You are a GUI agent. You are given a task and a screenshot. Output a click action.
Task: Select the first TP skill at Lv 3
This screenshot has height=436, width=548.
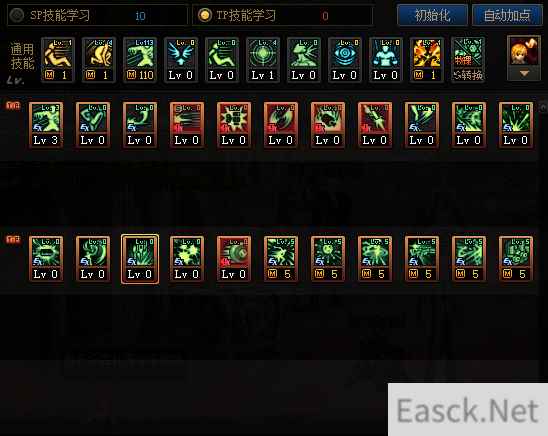click(46, 125)
